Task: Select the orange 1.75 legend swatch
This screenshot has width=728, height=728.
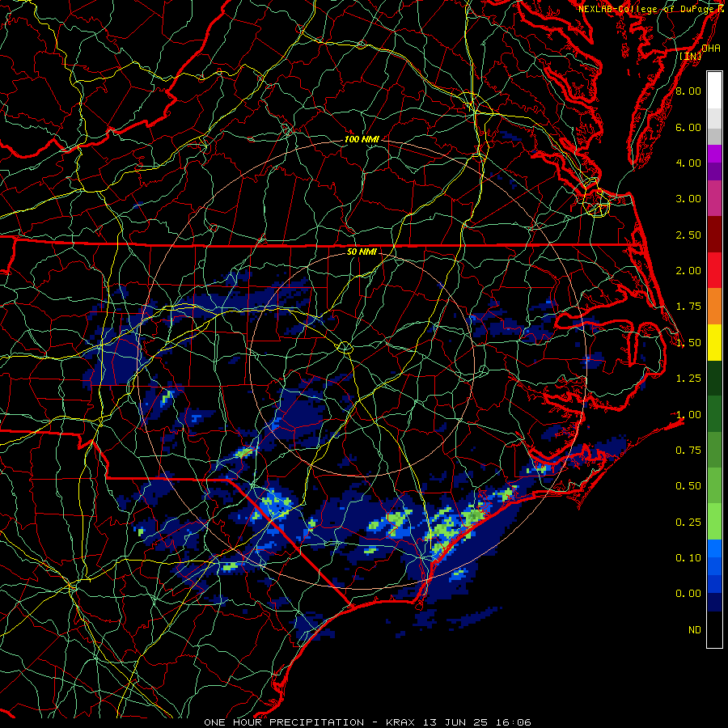Action: (714, 307)
